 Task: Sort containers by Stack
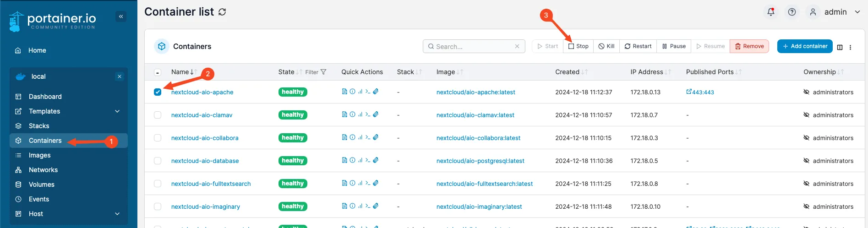(x=409, y=72)
